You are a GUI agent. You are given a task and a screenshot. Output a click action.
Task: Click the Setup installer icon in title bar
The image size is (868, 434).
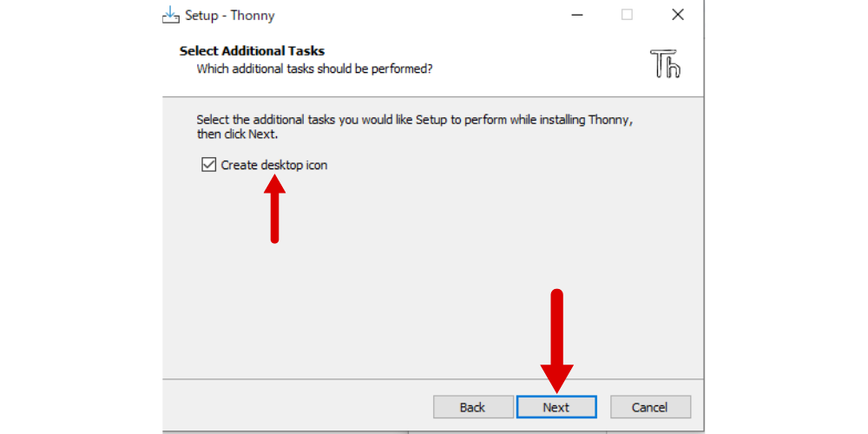[x=171, y=15]
